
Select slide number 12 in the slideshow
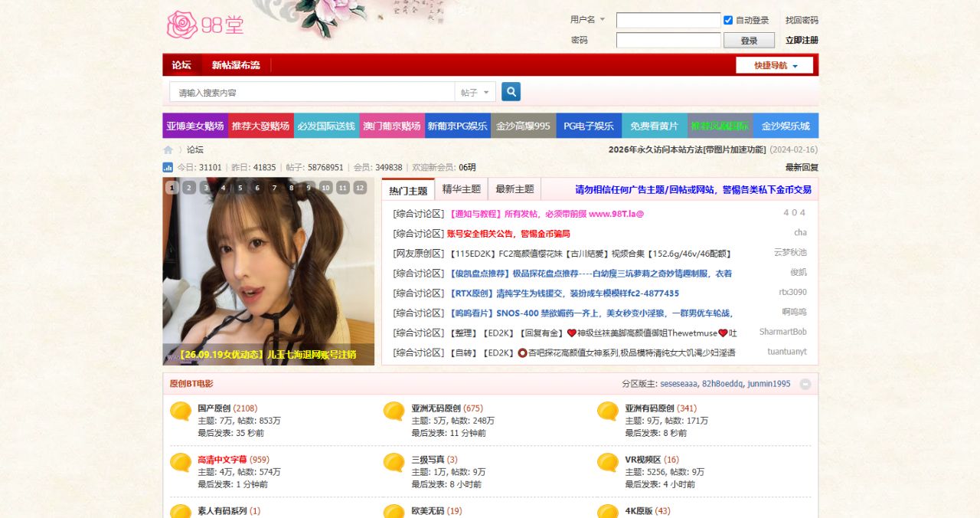pos(360,188)
